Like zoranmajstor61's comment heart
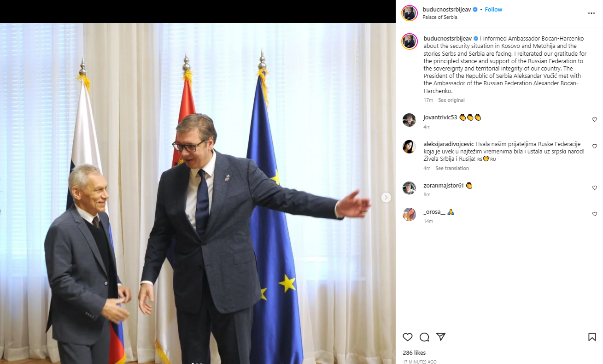The height and width of the screenshot is (364, 603). tap(594, 188)
